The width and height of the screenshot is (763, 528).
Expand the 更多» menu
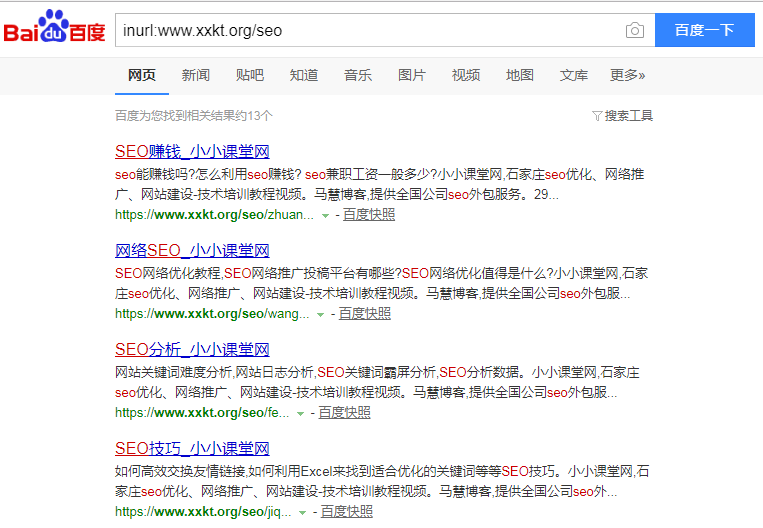[628, 75]
